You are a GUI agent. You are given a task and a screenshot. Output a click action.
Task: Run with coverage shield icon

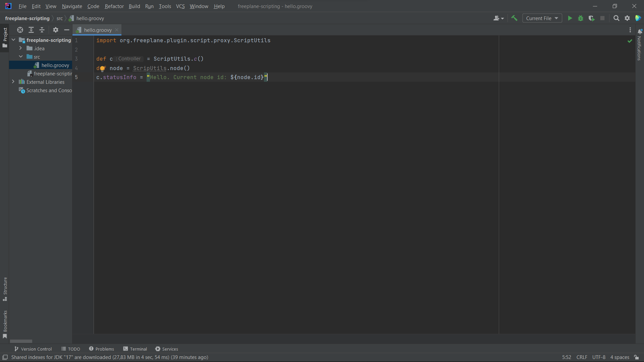591,18
